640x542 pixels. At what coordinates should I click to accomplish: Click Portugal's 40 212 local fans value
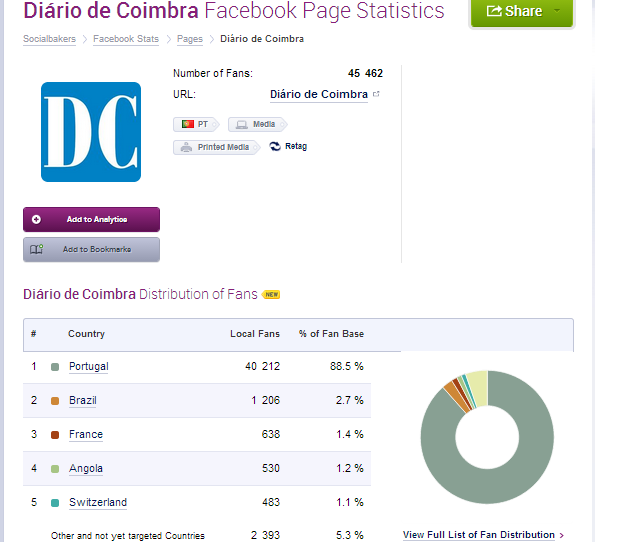pos(262,366)
